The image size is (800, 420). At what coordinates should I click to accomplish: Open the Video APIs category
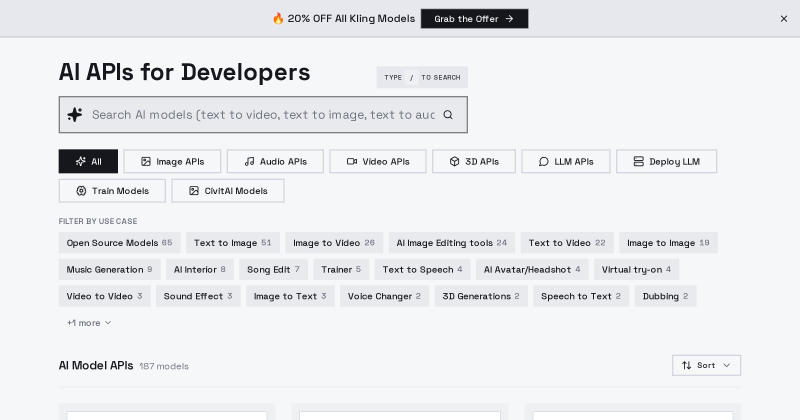(x=378, y=161)
